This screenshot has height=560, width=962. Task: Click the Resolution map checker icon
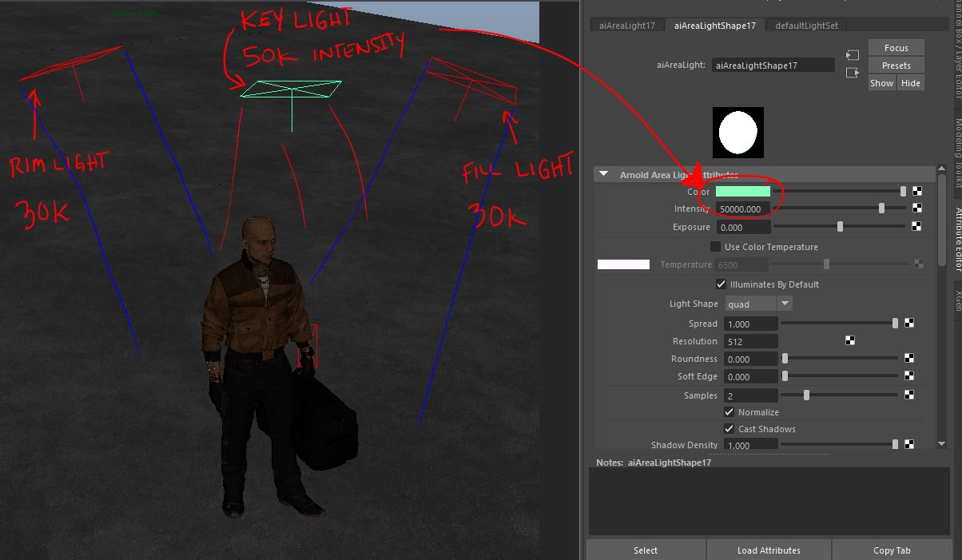click(x=850, y=341)
